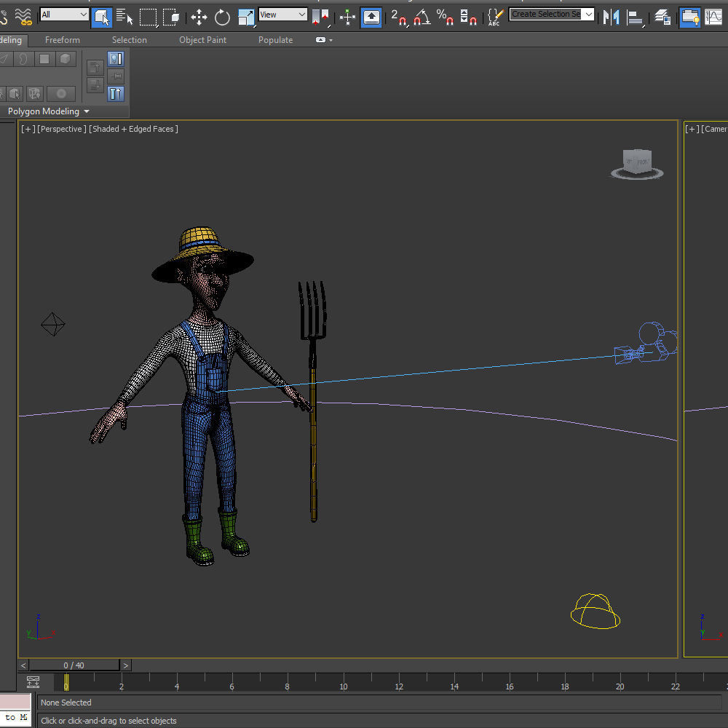Expand the Polygon Modeling panel

(48, 111)
